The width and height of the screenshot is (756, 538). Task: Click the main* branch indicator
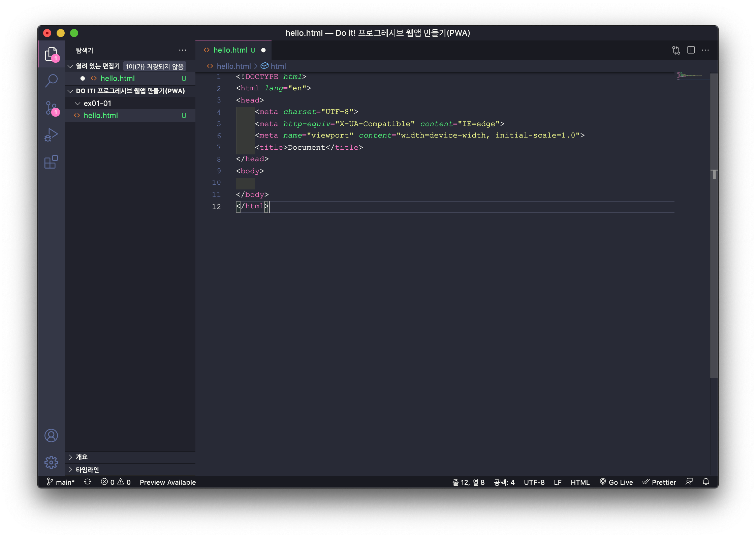tap(61, 482)
